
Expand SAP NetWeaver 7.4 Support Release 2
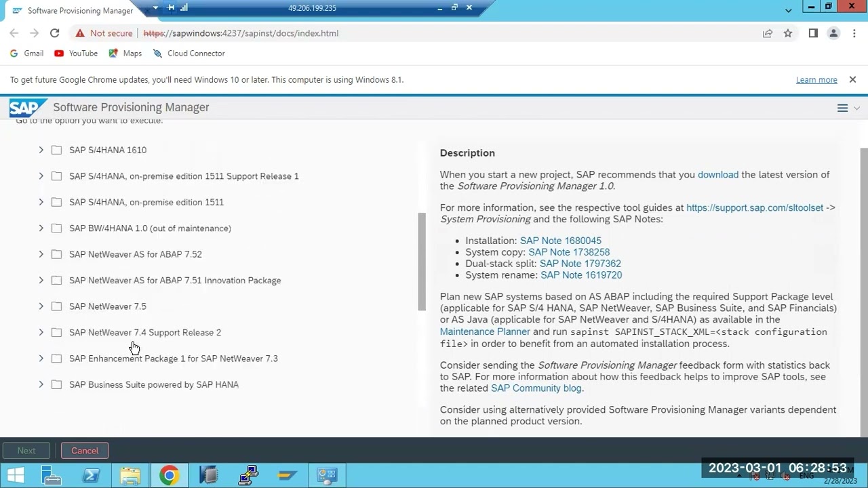click(x=41, y=333)
